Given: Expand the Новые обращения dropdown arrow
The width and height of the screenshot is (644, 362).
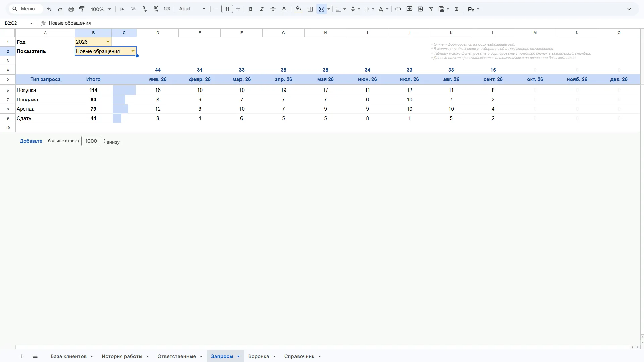Looking at the screenshot, I should 133,51.
